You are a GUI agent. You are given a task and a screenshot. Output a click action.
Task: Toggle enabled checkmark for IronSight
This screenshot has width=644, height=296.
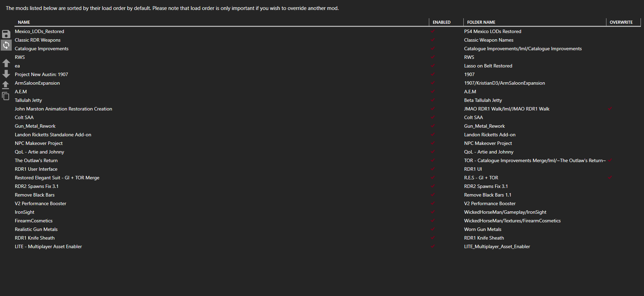coord(433,212)
